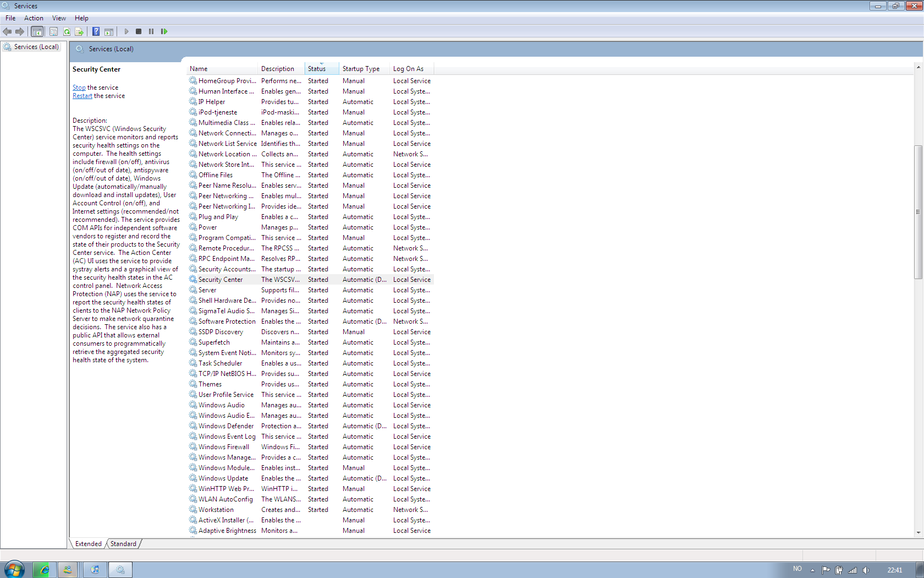Select the Network List Service row

click(x=311, y=144)
